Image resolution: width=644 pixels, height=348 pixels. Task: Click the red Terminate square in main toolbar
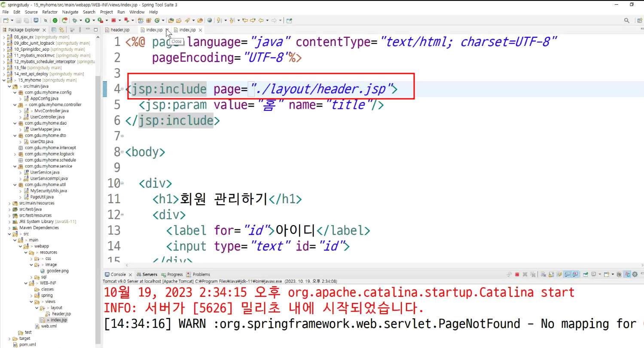pos(113,20)
